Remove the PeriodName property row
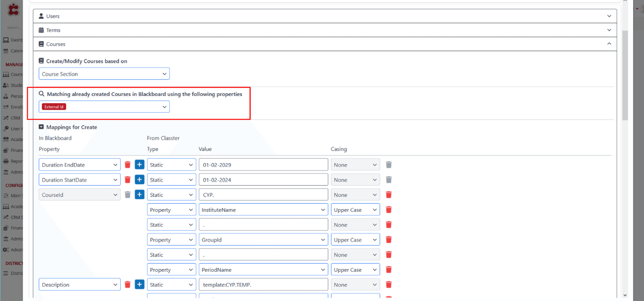 click(x=388, y=270)
